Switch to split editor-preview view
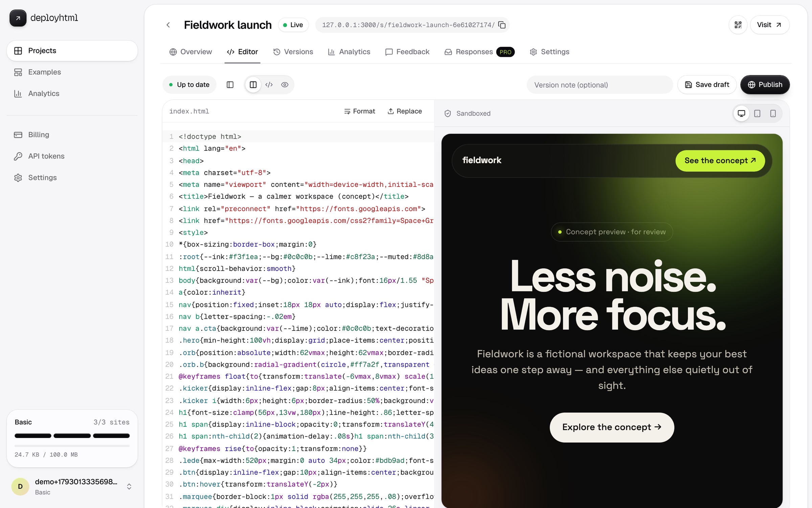Screen dimensions: 812x508 tap(253, 85)
